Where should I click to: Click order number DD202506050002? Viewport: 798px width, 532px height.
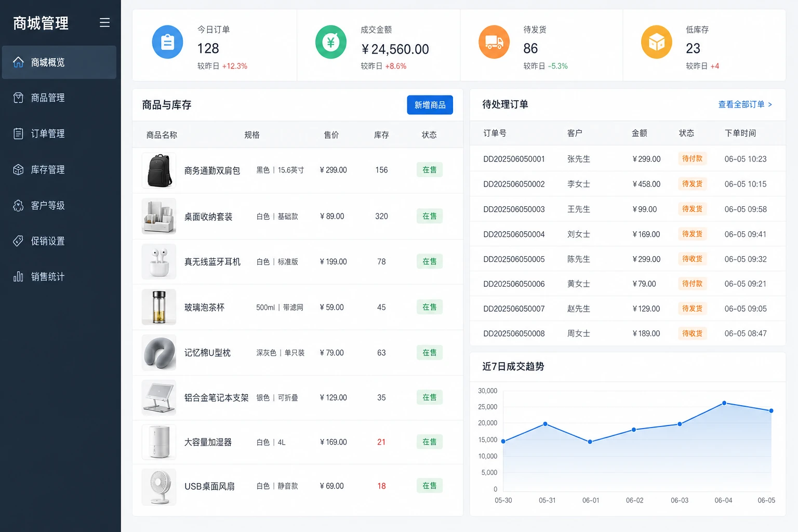[514, 184]
